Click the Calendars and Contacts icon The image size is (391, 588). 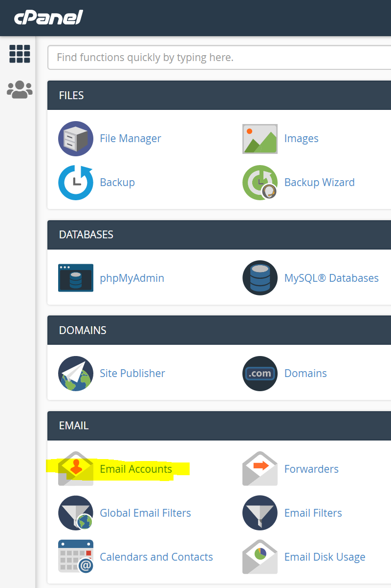click(75, 557)
